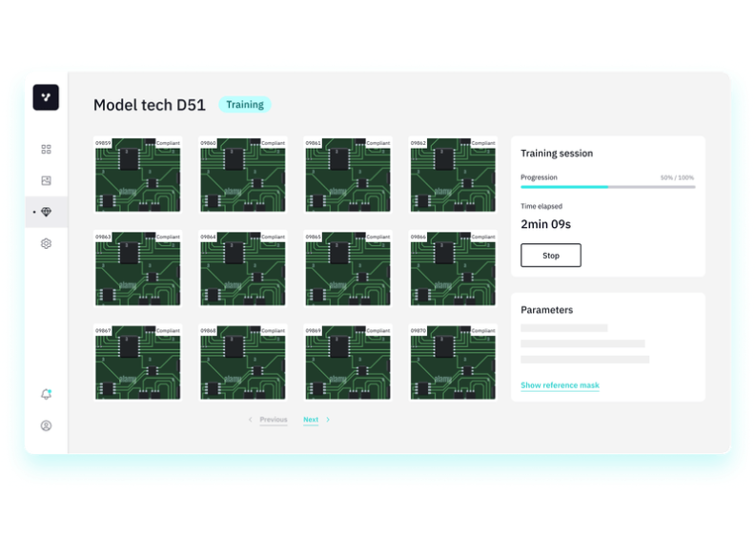The width and height of the screenshot is (756, 538).
Task: Open image thumbnail 09859
Action: (x=137, y=175)
